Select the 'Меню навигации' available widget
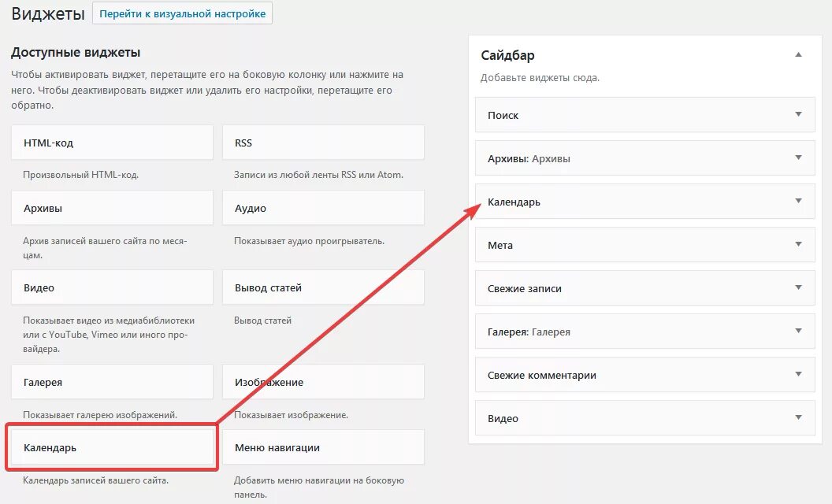The height and width of the screenshot is (504, 832). (x=323, y=447)
